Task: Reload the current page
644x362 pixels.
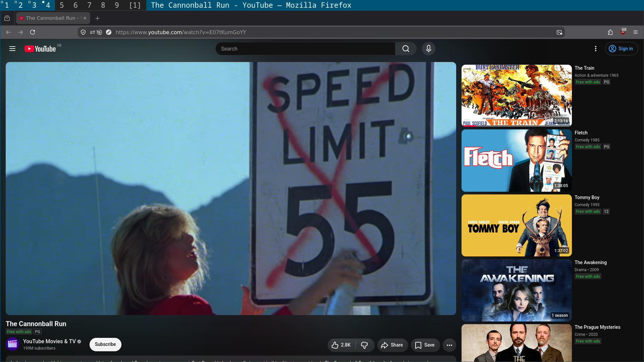Action: point(33,32)
